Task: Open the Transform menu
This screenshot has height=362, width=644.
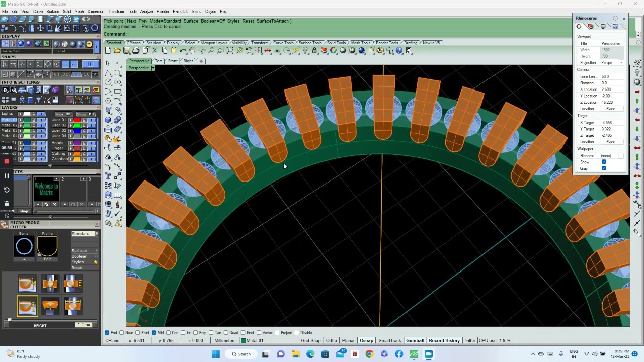Action: [115, 11]
